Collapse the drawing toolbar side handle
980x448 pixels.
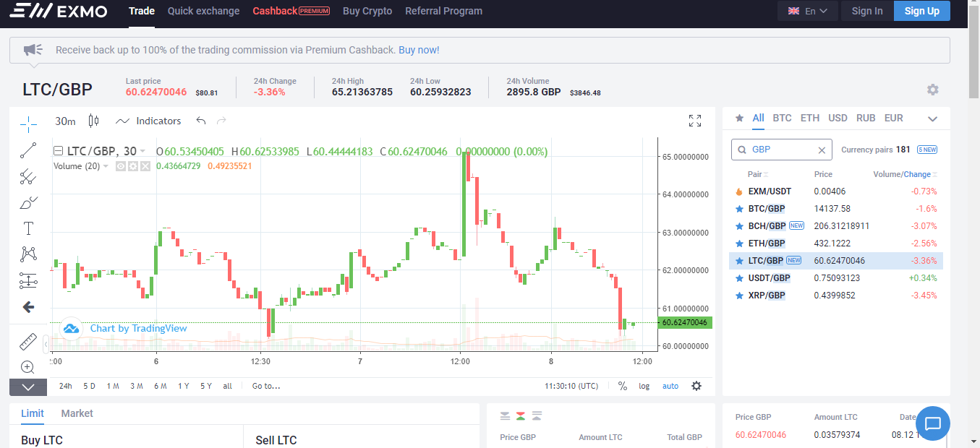pyautogui.click(x=46, y=343)
